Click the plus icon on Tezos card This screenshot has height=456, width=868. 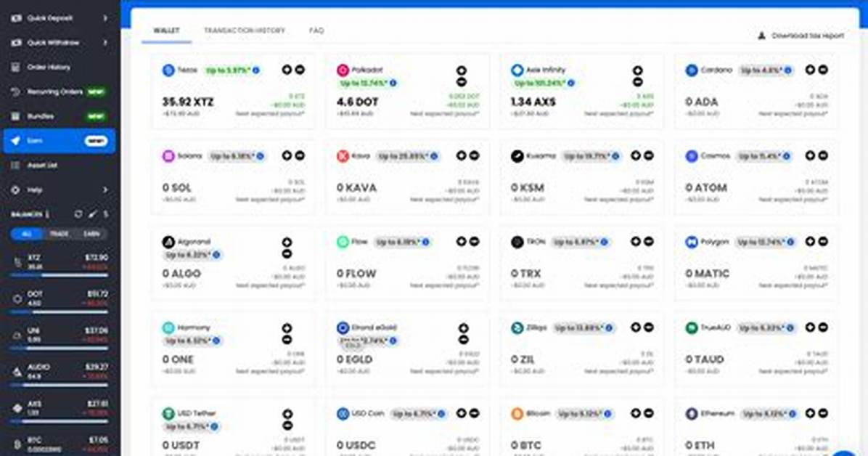(287, 70)
